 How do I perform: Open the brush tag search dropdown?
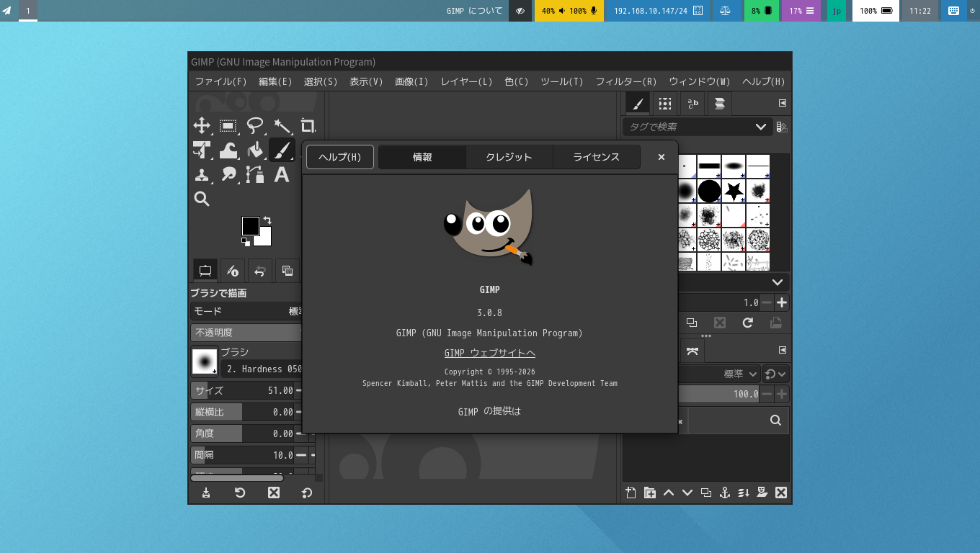[760, 127]
